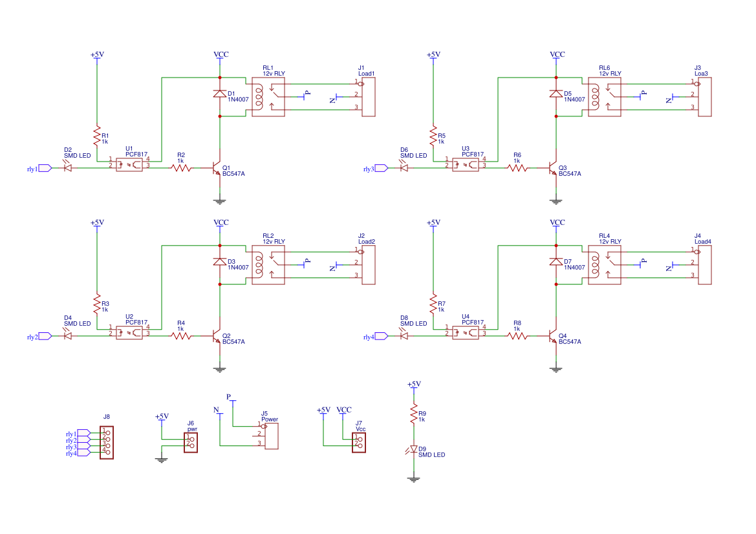Click the D9 LED symbol

tap(413, 449)
